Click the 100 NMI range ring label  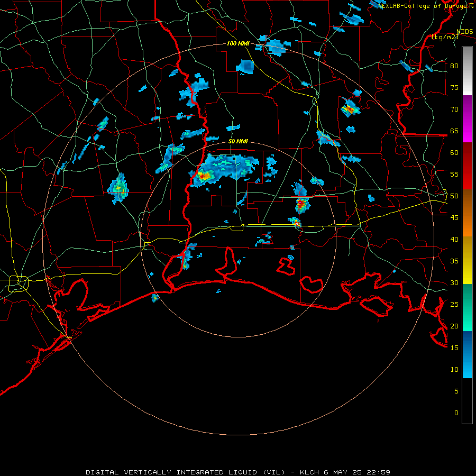(x=238, y=43)
